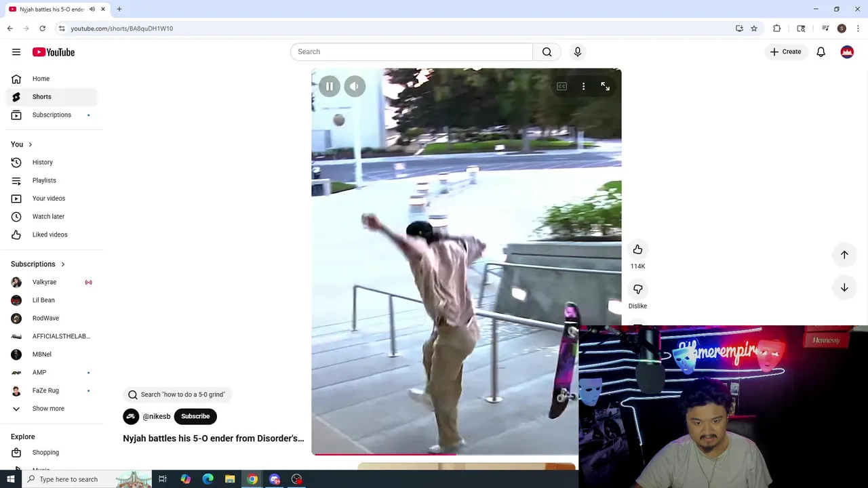
Task: Open the YouTube account avatar menu
Action: tap(847, 52)
